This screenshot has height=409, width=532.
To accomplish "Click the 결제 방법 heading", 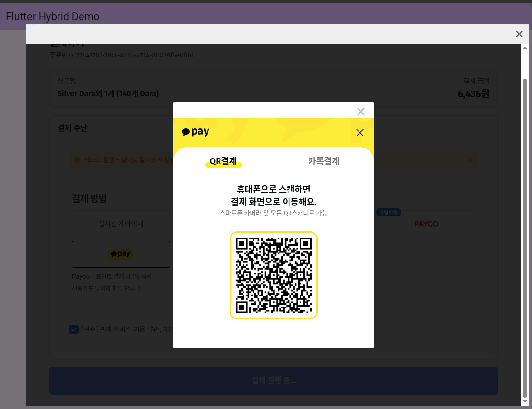I will coord(89,198).
